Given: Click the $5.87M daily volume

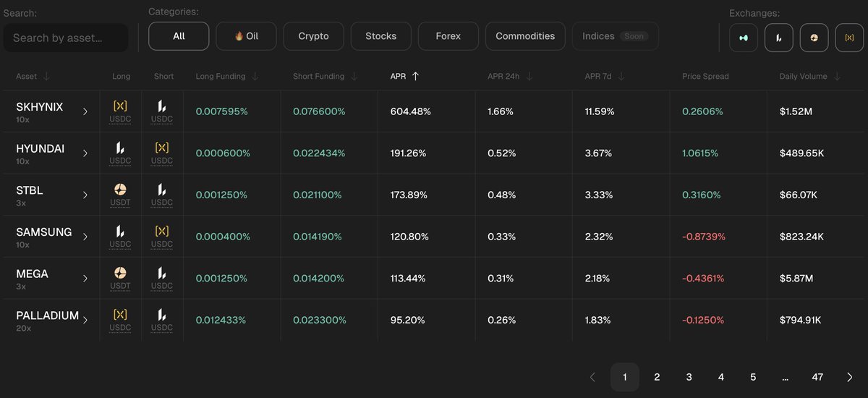Looking at the screenshot, I should (796, 278).
